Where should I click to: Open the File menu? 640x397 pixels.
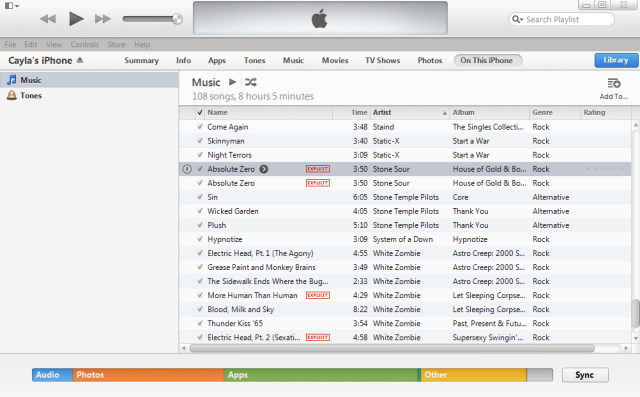10,44
